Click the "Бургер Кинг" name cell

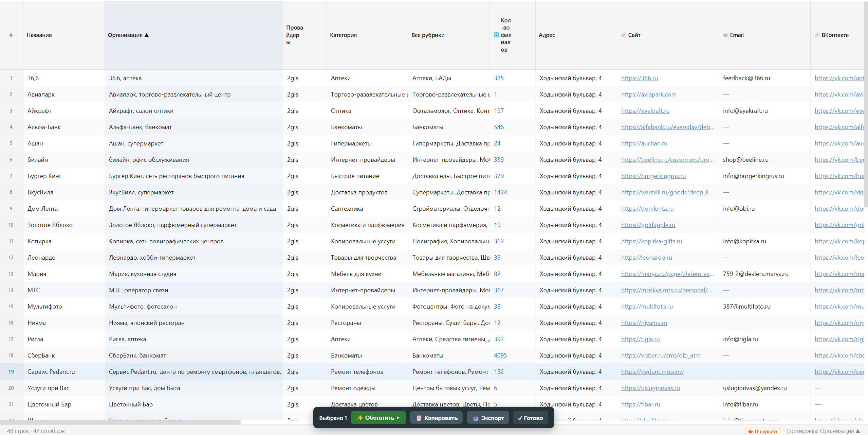pyautogui.click(x=64, y=176)
